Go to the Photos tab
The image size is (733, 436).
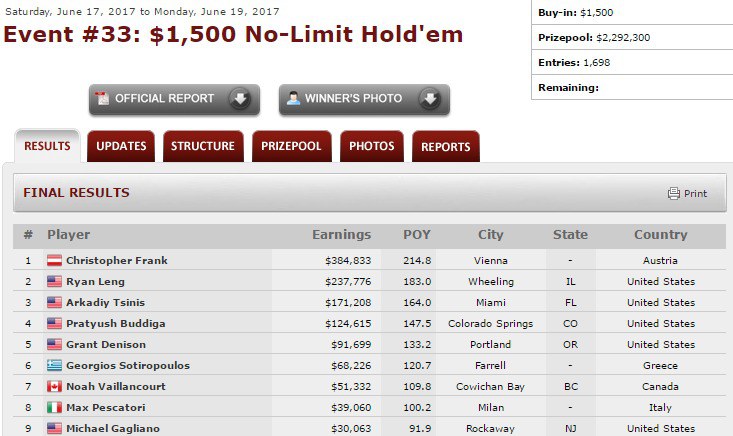[x=372, y=147]
